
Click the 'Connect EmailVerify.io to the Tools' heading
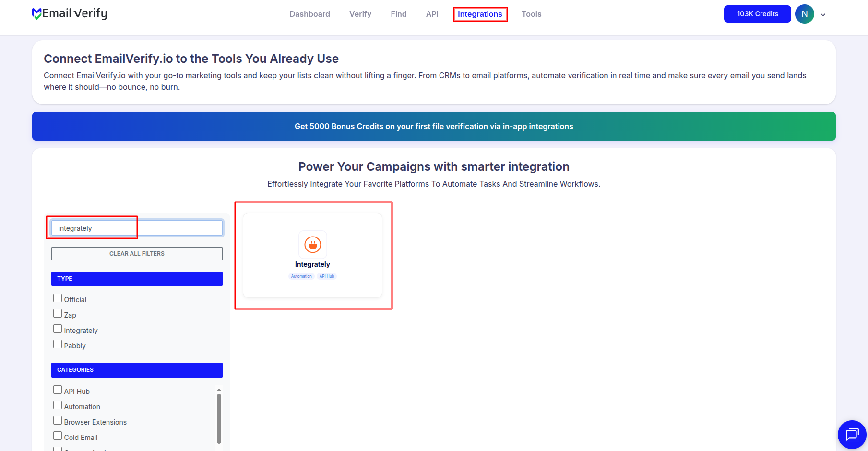pos(191,59)
